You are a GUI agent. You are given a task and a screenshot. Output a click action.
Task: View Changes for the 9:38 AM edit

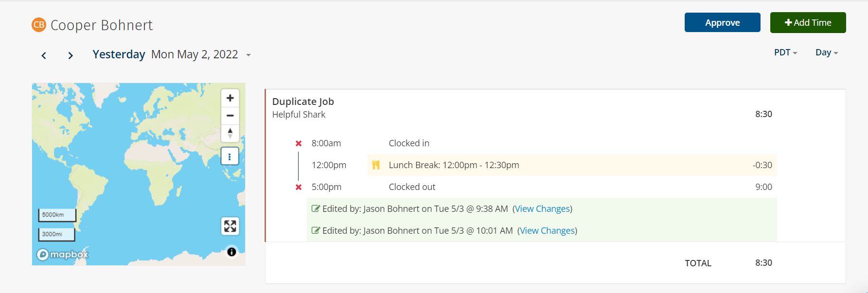coord(543,209)
